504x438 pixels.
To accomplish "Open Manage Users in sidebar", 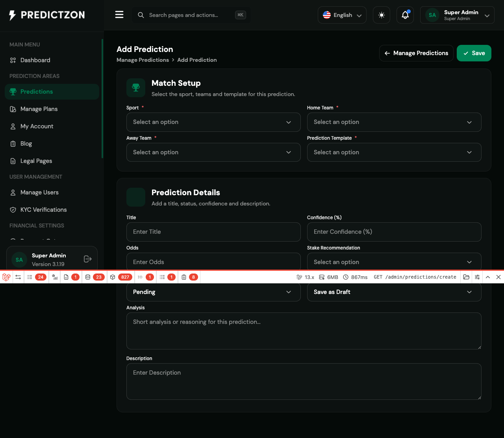I will (x=52, y=192).
